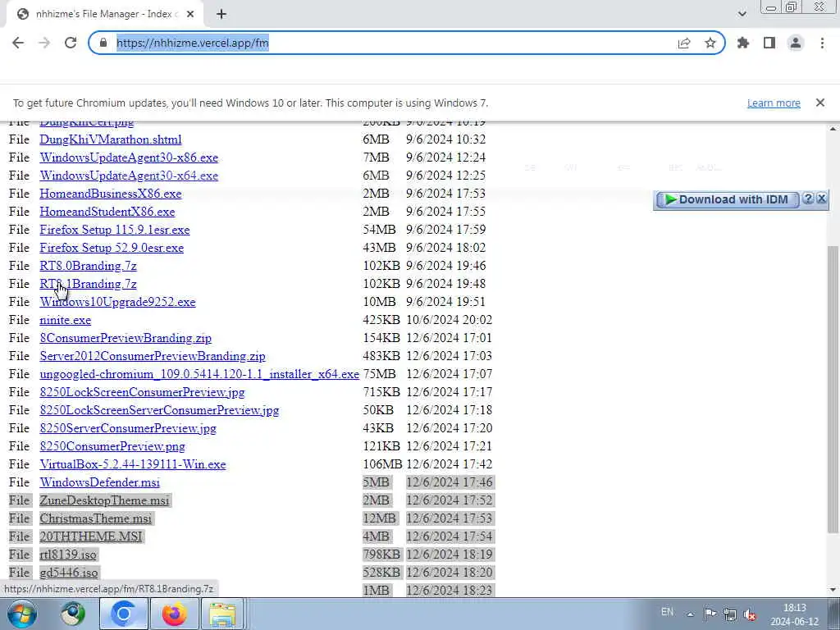Click the 10/6/2024 20:02 date

coord(449,321)
